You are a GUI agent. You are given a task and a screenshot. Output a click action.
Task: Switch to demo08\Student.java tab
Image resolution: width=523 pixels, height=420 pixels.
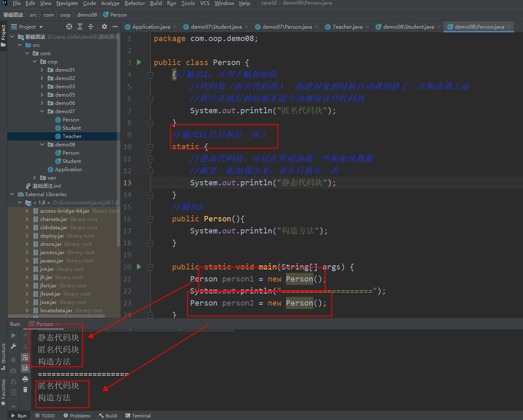[x=408, y=27]
